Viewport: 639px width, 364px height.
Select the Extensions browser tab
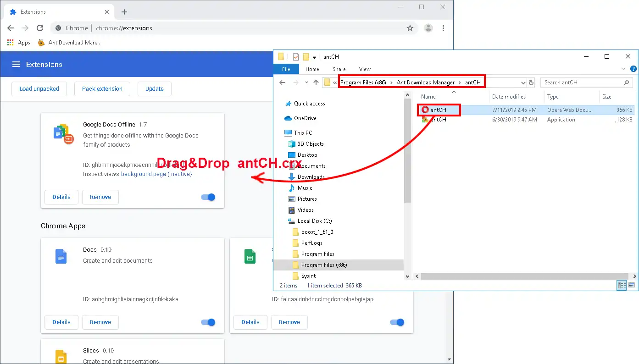click(58, 12)
